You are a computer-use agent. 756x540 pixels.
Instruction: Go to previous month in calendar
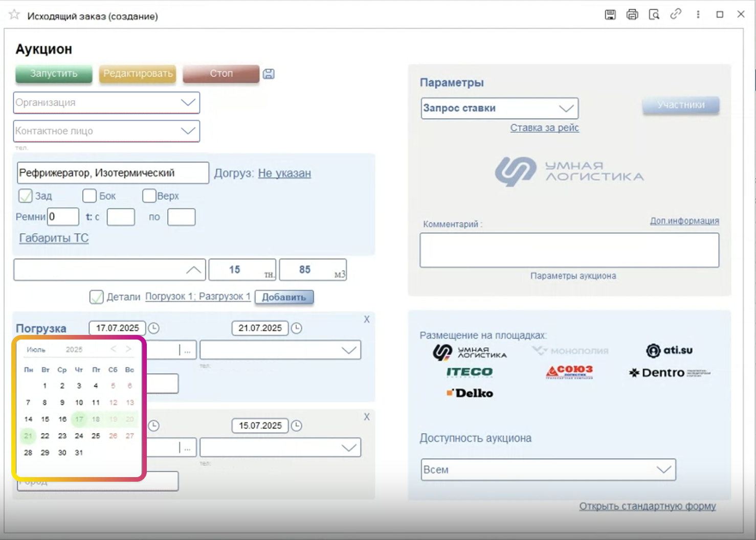(x=114, y=349)
